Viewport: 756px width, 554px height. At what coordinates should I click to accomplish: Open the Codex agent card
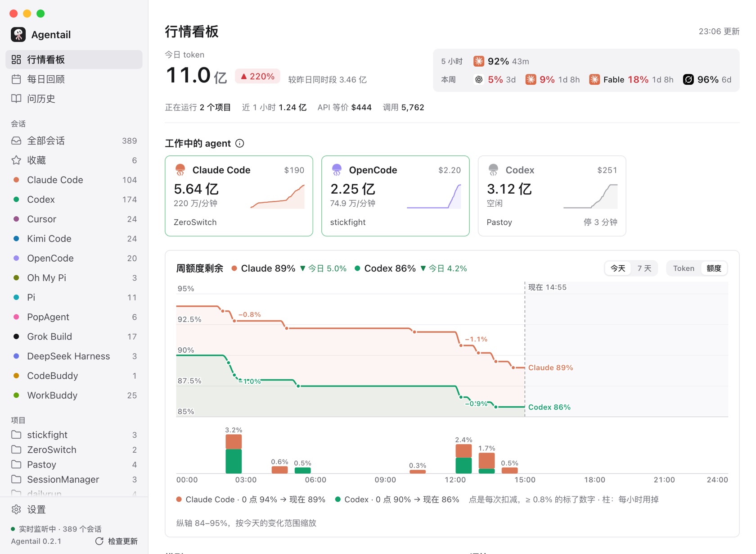pos(552,196)
